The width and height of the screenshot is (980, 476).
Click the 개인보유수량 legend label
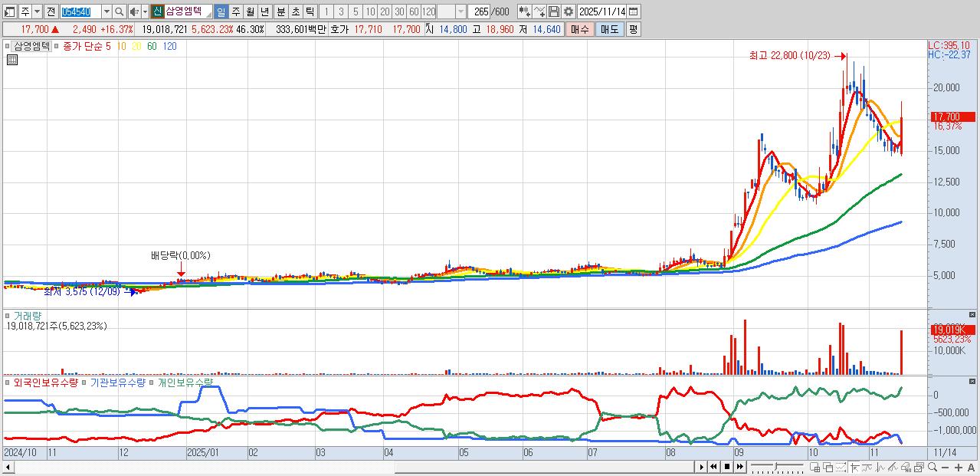pos(185,382)
